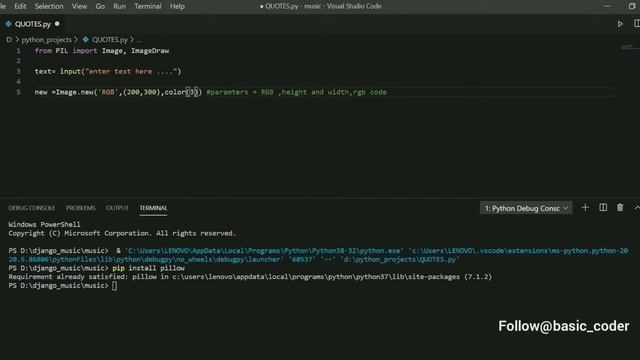Select the QUOTES.py editor tab
This screenshot has width=640, height=360.
pyautogui.click(x=33, y=24)
